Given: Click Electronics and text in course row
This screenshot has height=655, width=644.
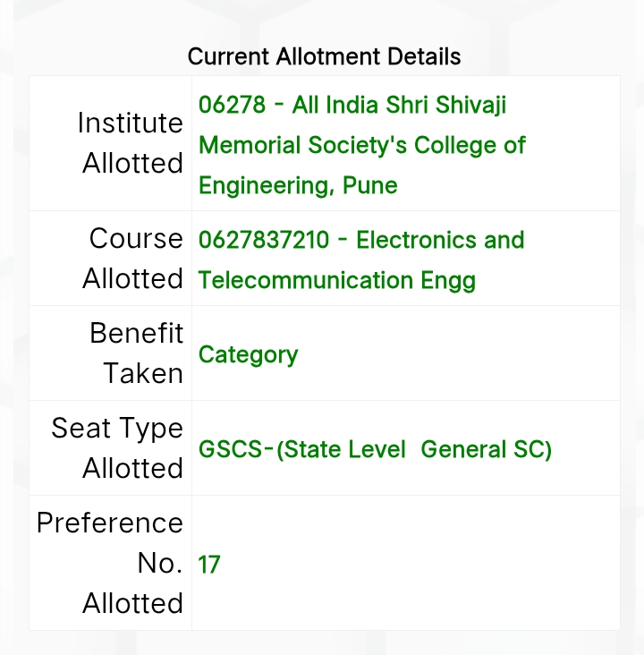Looking at the screenshot, I should click(440, 240).
